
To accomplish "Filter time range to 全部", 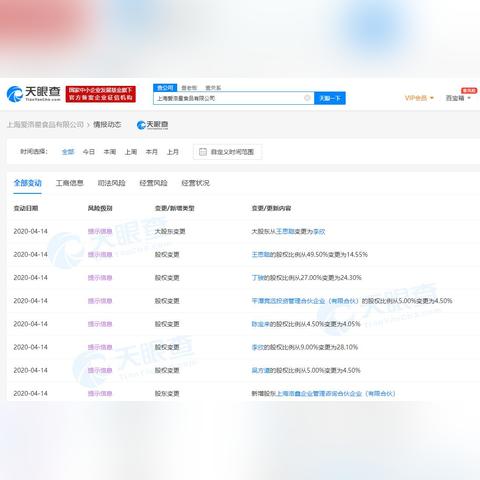I will [x=68, y=152].
